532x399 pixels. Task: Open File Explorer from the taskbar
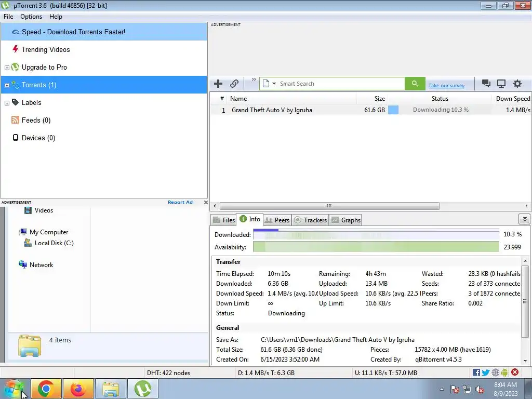click(x=111, y=389)
